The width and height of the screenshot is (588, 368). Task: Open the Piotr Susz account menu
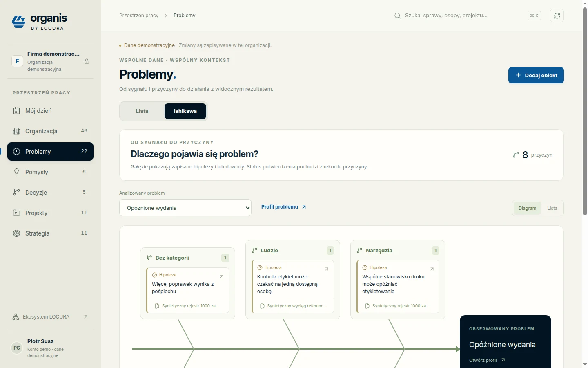tap(50, 348)
